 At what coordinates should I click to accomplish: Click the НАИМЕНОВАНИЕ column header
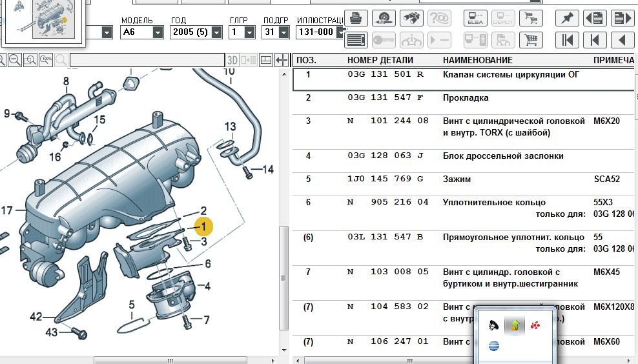click(477, 60)
